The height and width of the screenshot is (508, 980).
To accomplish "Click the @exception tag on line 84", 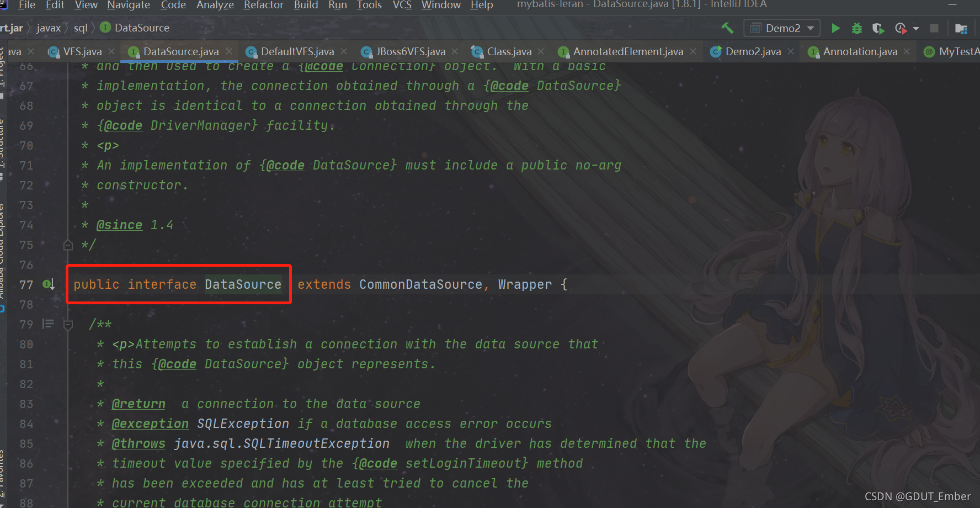I will [150, 424].
